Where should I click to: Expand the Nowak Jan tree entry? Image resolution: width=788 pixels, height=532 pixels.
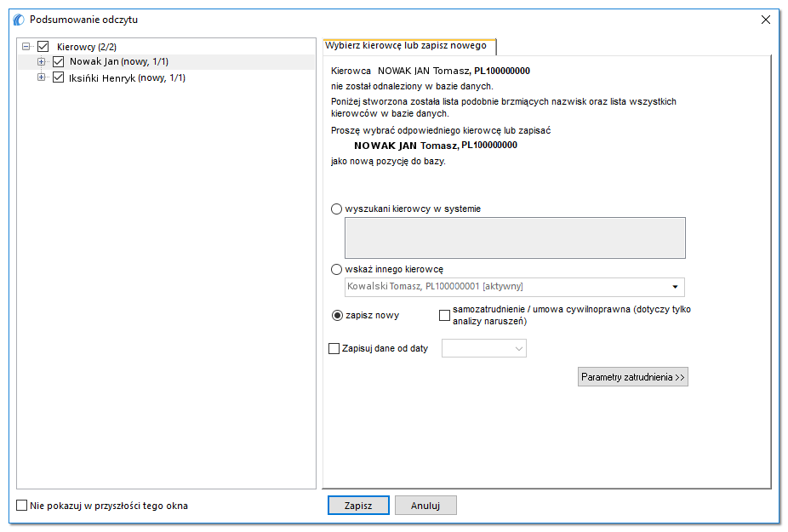[41, 62]
